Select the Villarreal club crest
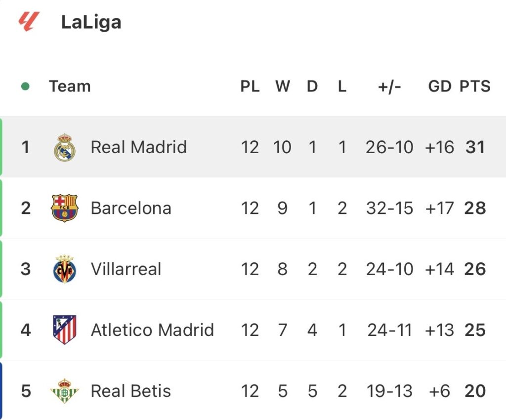The width and height of the screenshot is (506, 420). (x=65, y=269)
